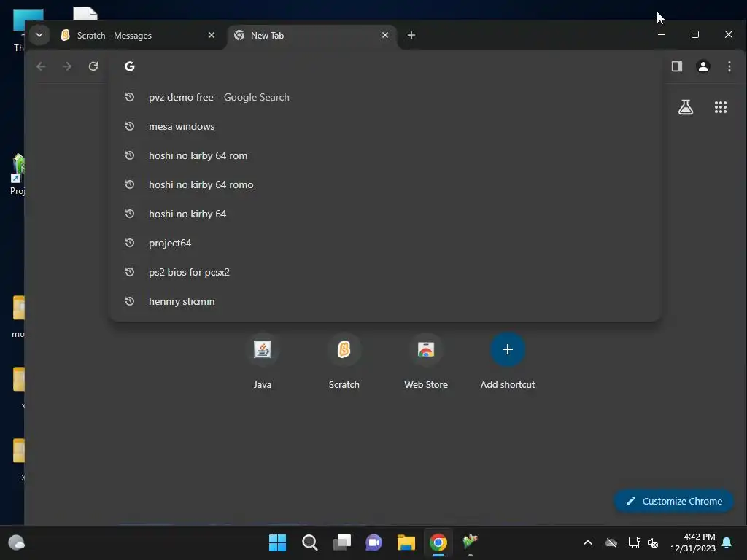This screenshot has width=747, height=560.
Task: Click history icon beside 'mesa windows'
Action: (x=130, y=126)
